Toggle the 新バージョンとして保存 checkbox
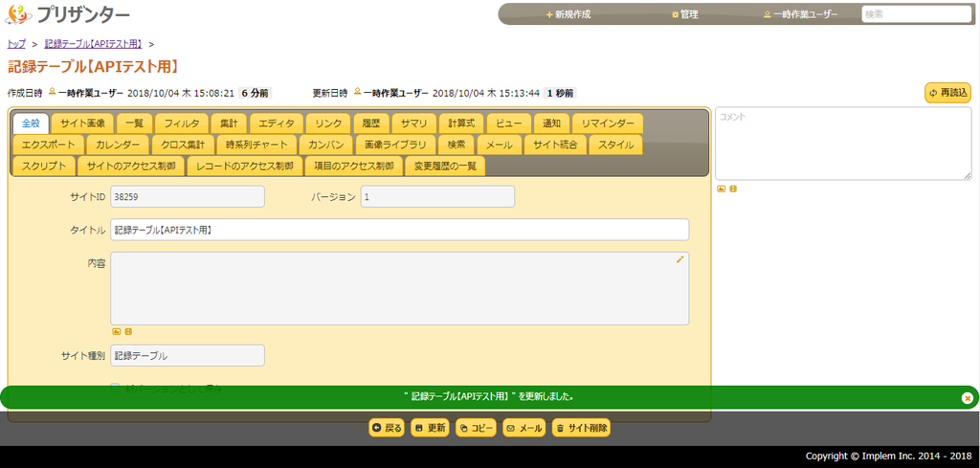Image resolution: width=980 pixels, height=468 pixels. [115, 388]
